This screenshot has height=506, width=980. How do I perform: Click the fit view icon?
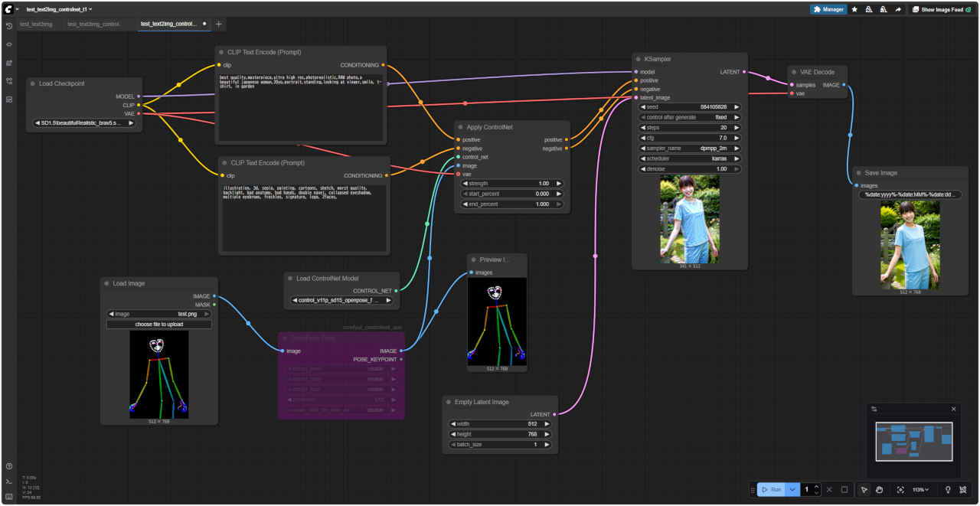coord(900,490)
